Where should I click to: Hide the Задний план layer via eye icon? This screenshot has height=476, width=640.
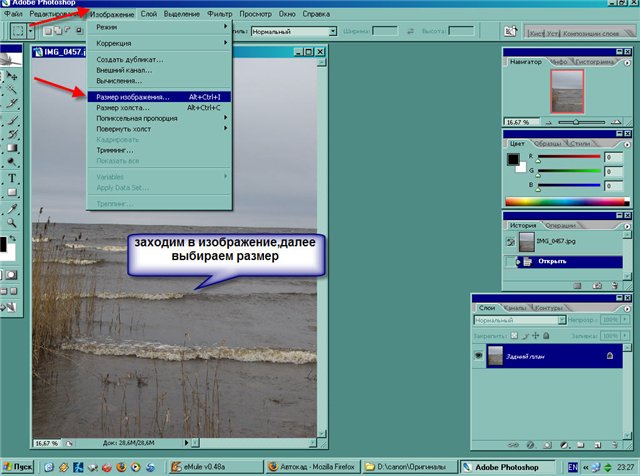pos(477,356)
